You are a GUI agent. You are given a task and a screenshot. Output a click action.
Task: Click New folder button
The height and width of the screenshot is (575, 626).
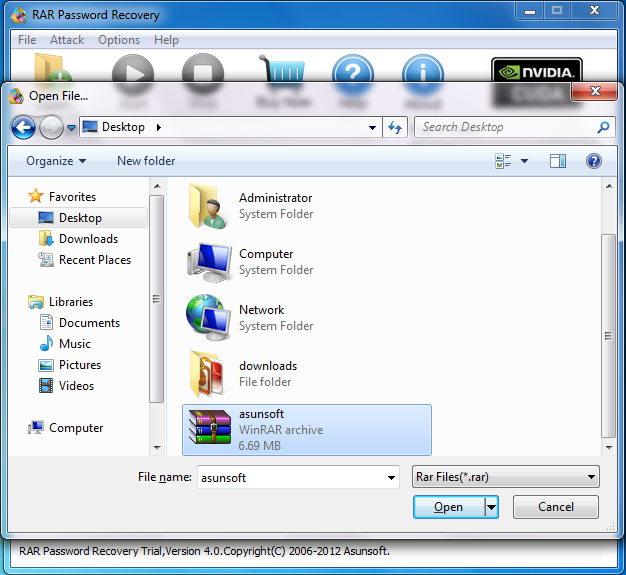click(x=146, y=161)
